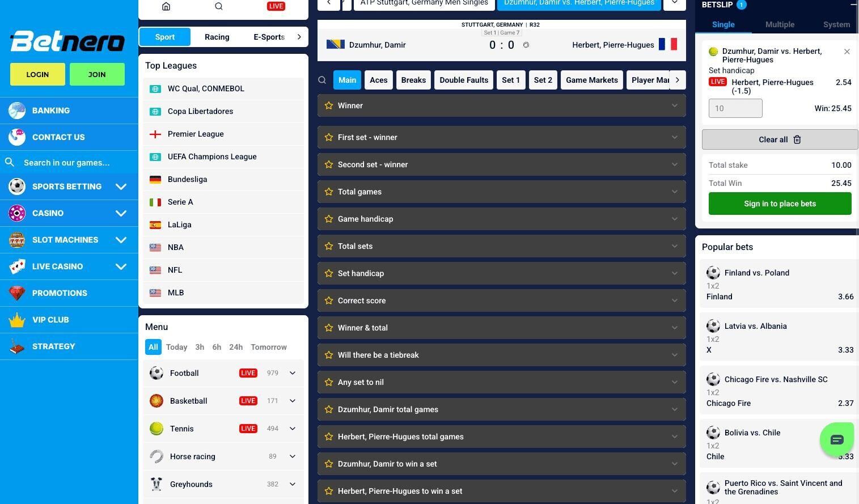Expand the Basketball sport list
This screenshot has height=504, width=859.
coord(293,401)
